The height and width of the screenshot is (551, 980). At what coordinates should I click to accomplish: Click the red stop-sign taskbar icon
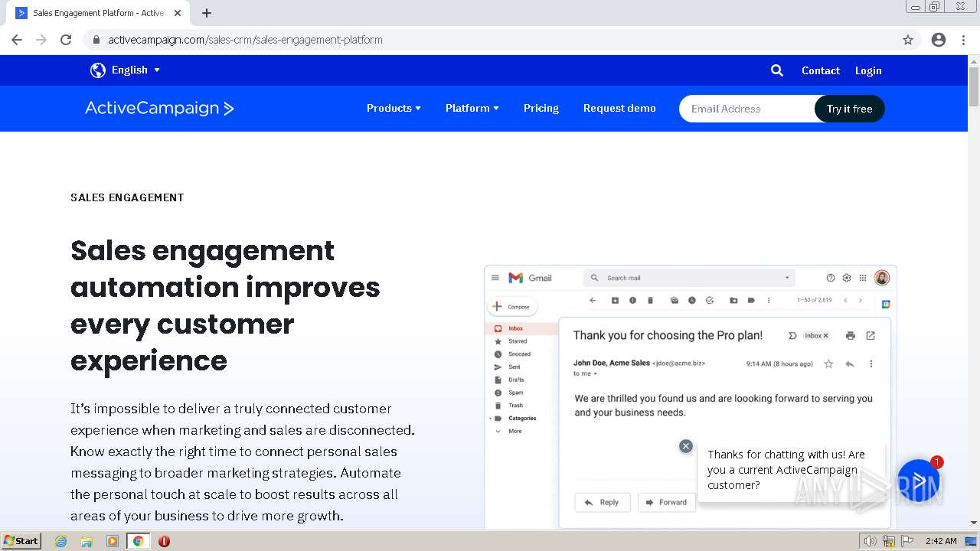click(164, 541)
